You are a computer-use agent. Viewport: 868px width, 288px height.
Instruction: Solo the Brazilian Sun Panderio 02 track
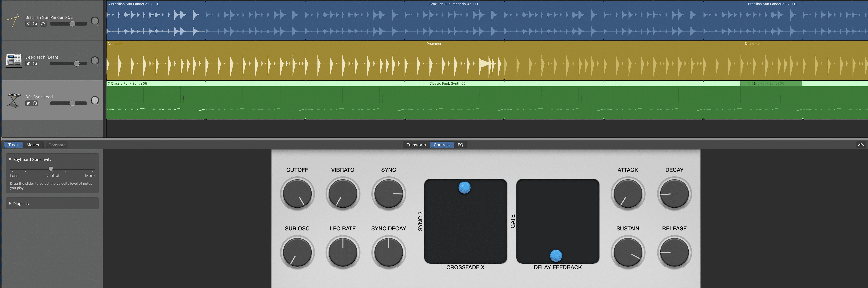[35, 24]
